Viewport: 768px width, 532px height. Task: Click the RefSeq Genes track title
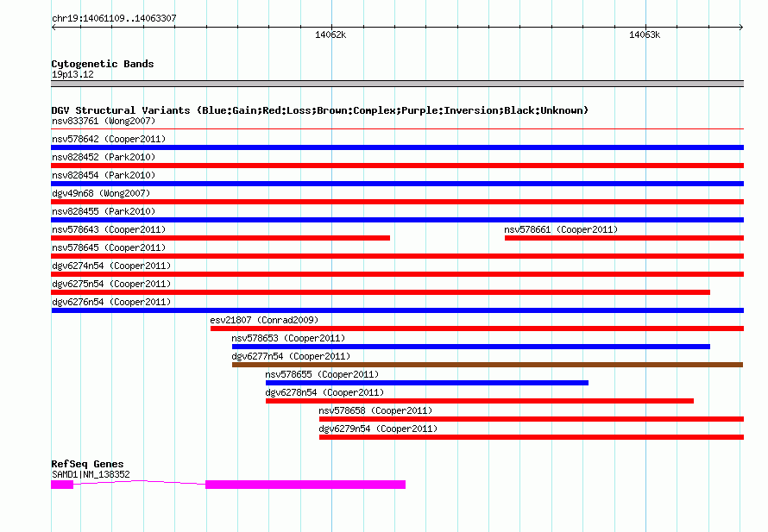pos(87,464)
